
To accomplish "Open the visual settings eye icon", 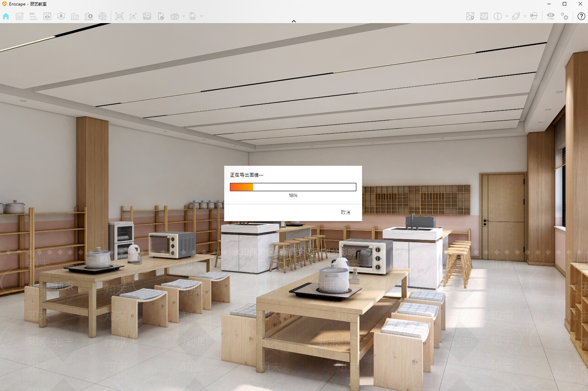I will point(551,16).
